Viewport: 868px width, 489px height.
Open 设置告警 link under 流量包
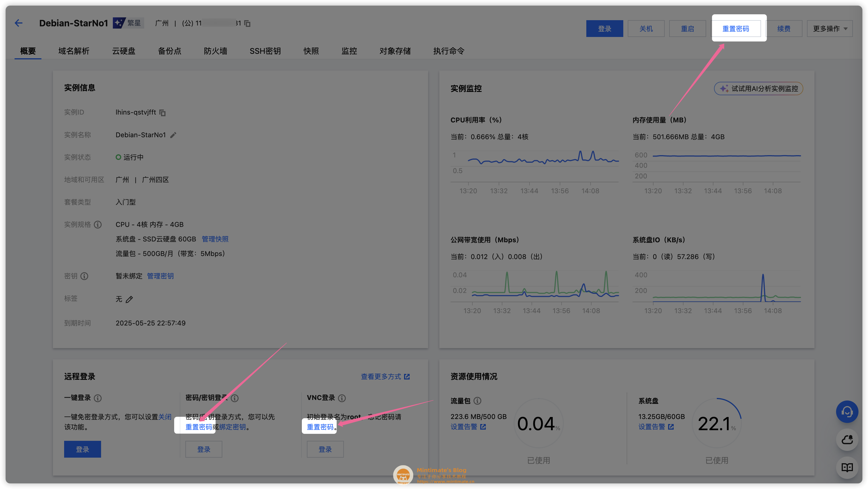pos(468,427)
